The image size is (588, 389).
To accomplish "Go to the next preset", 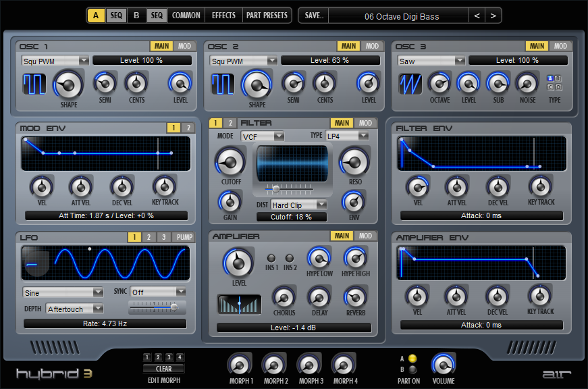I will 493,16.
